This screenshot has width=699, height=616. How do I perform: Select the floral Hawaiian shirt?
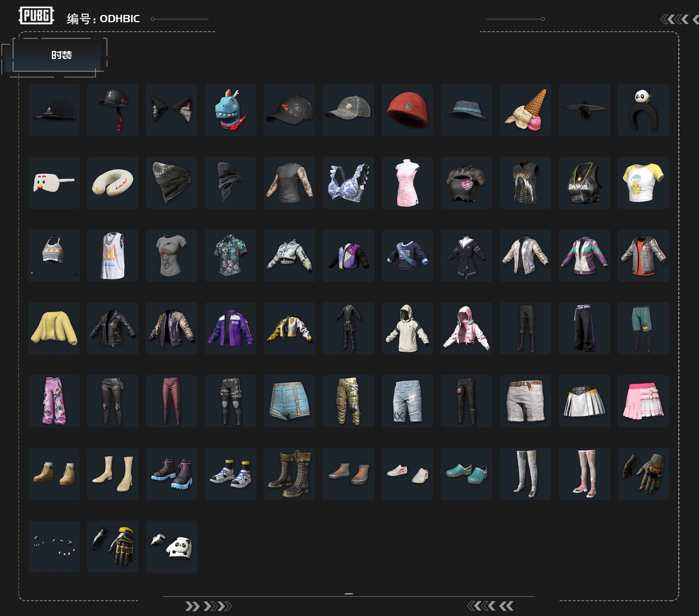(x=230, y=255)
